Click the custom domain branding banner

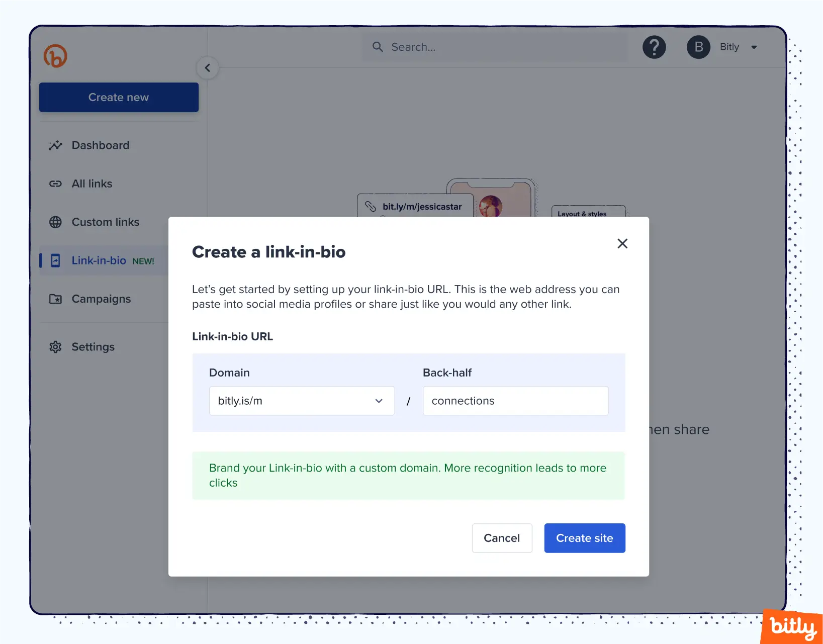(x=408, y=475)
